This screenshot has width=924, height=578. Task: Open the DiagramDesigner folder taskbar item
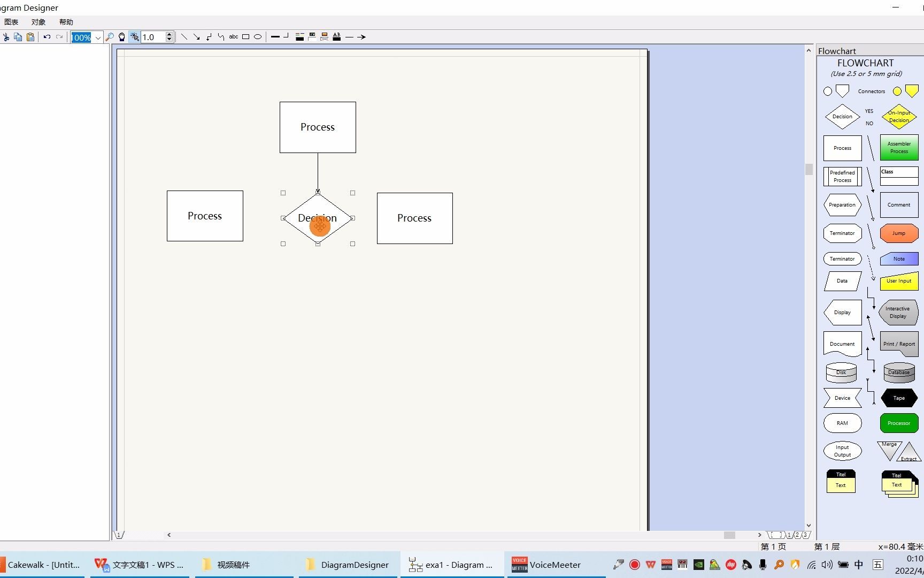tap(348, 565)
